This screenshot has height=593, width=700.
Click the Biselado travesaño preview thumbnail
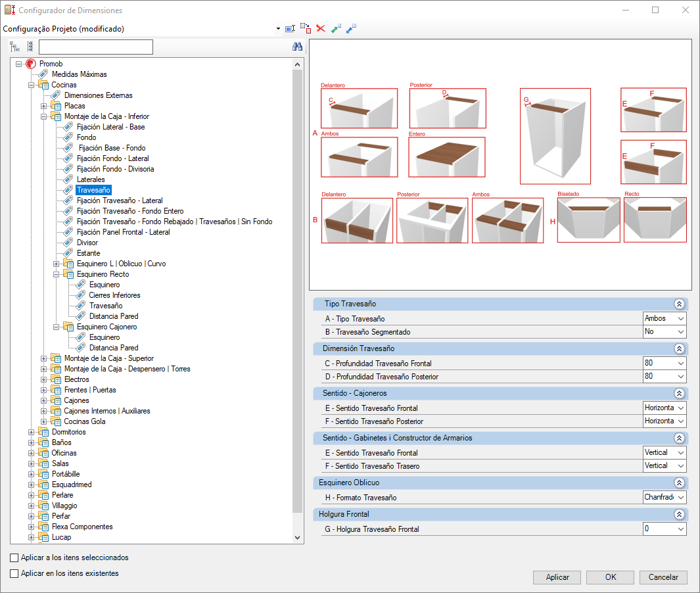(x=588, y=220)
